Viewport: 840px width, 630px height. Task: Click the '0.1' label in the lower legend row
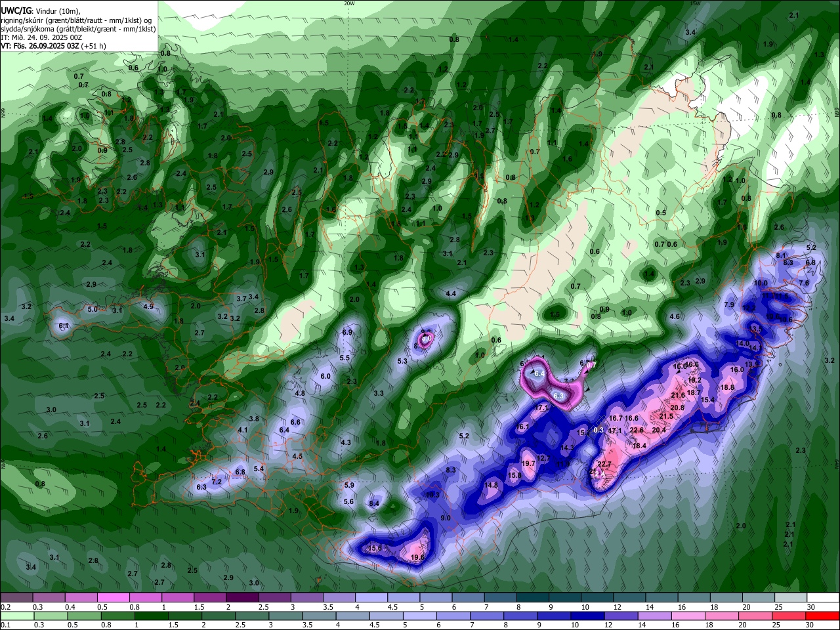(x=5, y=625)
